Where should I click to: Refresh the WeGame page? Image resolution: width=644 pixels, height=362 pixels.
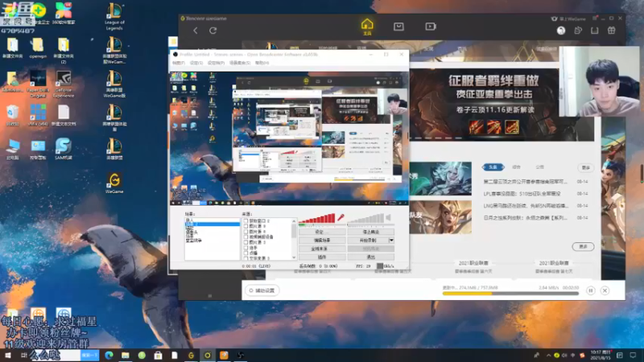pyautogui.click(x=213, y=31)
